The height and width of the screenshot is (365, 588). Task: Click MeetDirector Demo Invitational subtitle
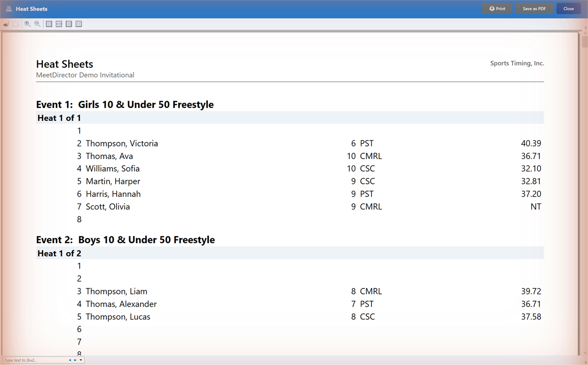[x=85, y=75]
